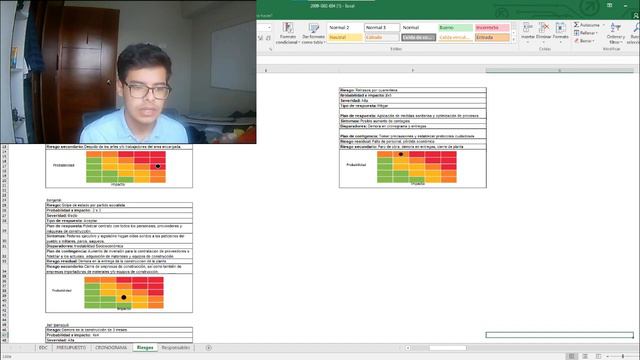Click the Rellenar fill icon
This screenshot has height=360, width=640.
(576, 33)
